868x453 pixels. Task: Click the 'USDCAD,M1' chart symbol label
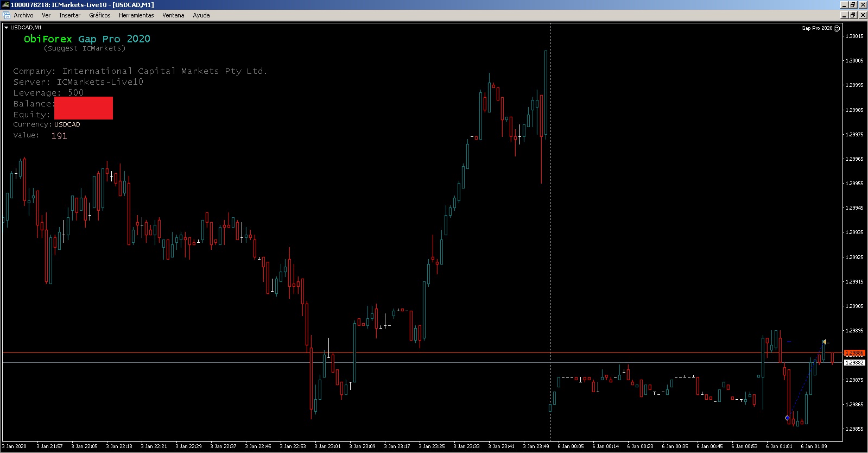coord(26,28)
